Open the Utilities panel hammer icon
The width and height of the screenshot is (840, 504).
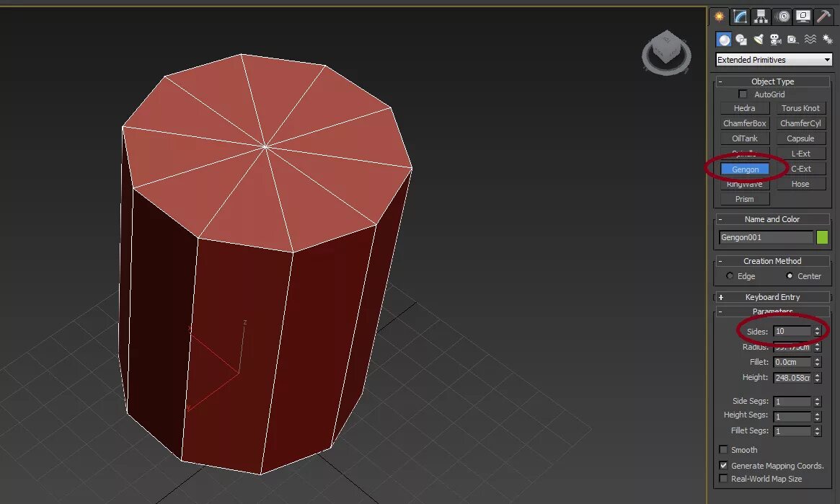[824, 16]
